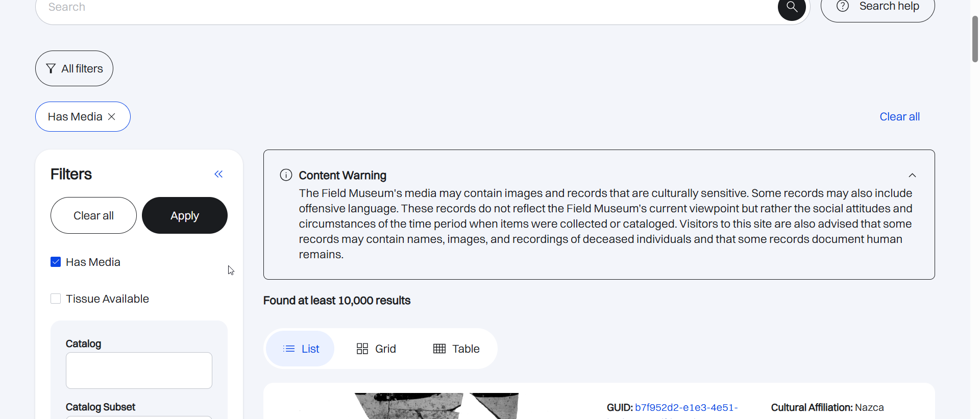The width and height of the screenshot is (980, 419).
Task: Click the Table view icon
Action: pyautogui.click(x=439, y=349)
